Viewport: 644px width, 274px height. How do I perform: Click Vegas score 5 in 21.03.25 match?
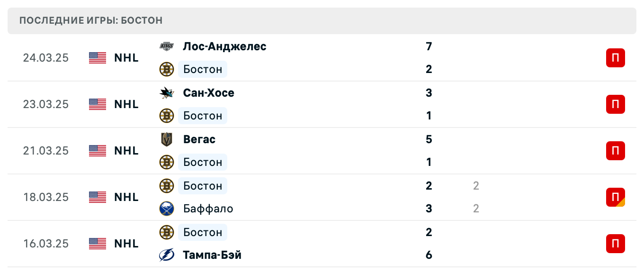coord(429,139)
